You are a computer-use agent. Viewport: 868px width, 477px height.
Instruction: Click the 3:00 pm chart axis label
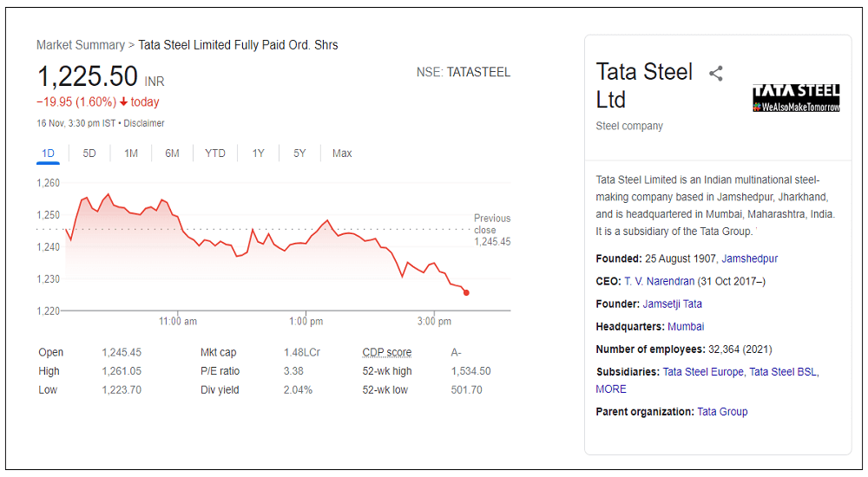(434, 322)
